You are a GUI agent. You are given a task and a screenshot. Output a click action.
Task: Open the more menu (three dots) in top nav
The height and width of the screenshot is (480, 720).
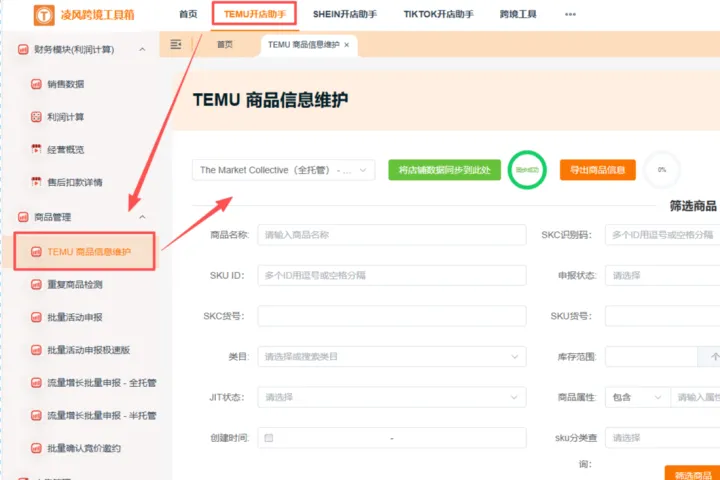[x=570, y=14]
